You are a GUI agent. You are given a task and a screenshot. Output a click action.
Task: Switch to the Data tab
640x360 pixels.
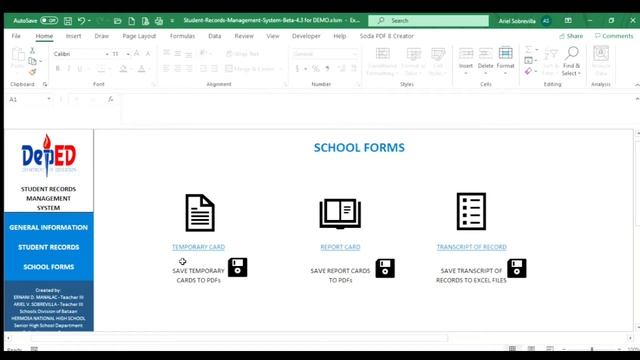215,36
